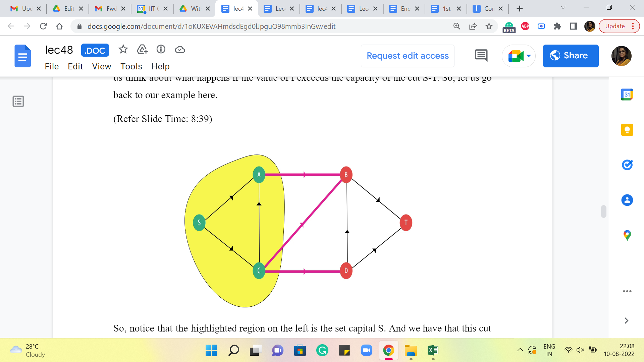Click the Add to Drive icon

pos(142,50)
